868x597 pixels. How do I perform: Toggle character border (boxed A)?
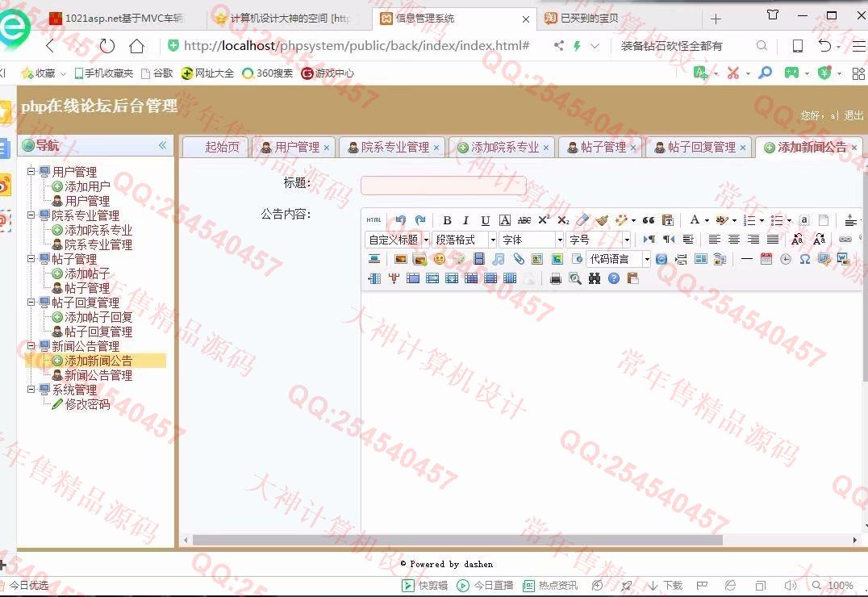(x=505, y=220)
